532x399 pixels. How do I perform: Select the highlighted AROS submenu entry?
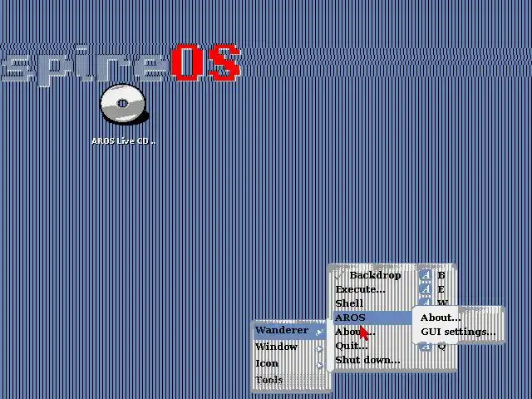click(372, 318)
